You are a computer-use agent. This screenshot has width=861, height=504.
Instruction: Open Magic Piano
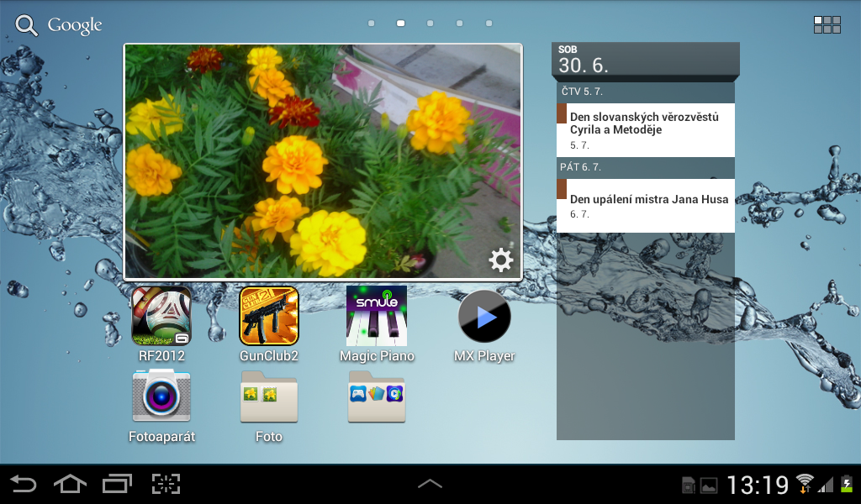point(376,317)
